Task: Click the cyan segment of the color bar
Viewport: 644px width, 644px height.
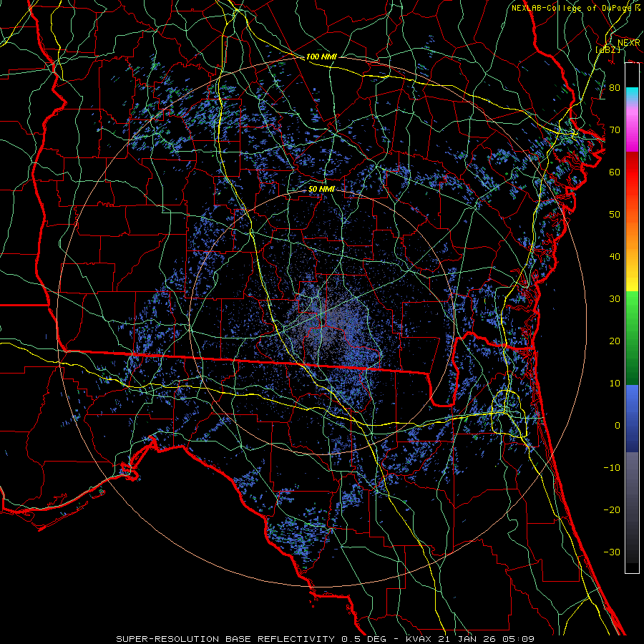Action: (632, 94)
